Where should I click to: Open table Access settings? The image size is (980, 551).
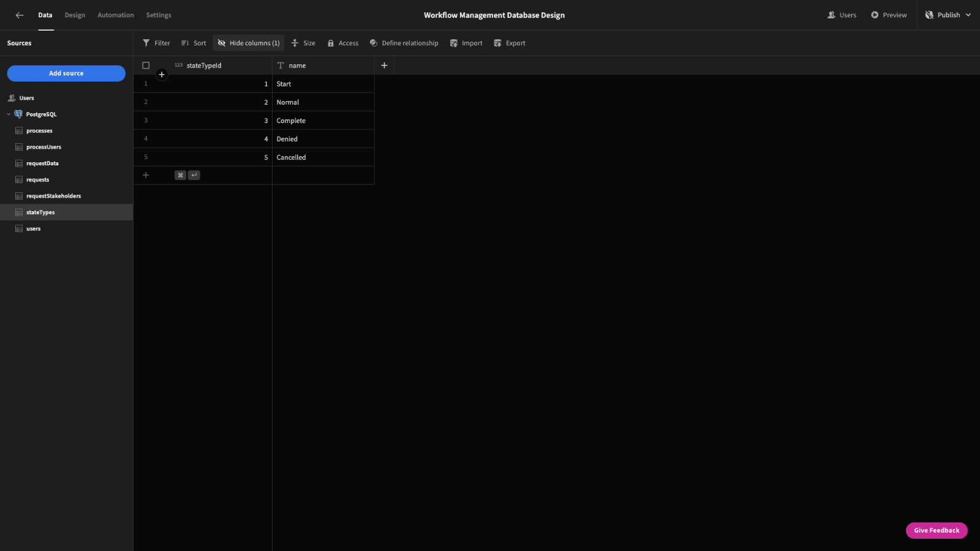pyautogui.click(x=342, y=43)
